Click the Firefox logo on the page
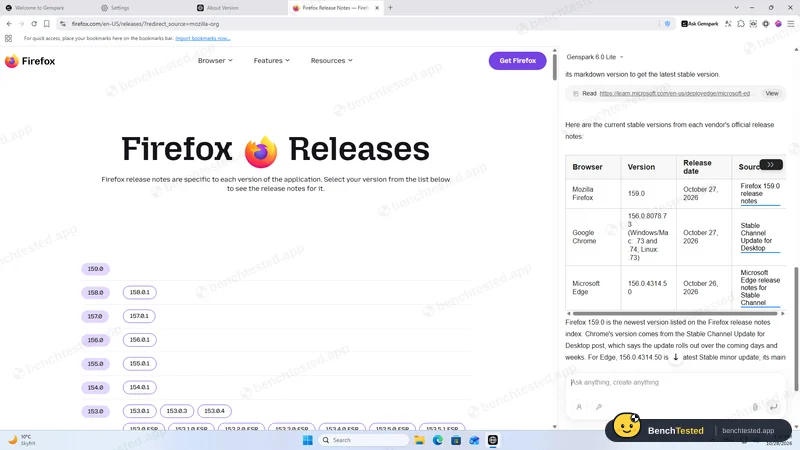Screen dimensions: 800x450 [x=30, y=61]
